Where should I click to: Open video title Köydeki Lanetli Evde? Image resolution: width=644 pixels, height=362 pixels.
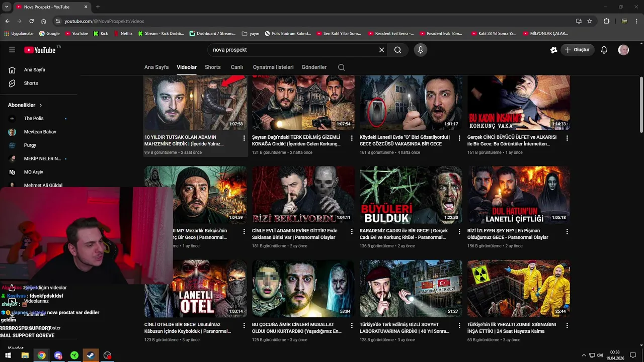(405, 140)
